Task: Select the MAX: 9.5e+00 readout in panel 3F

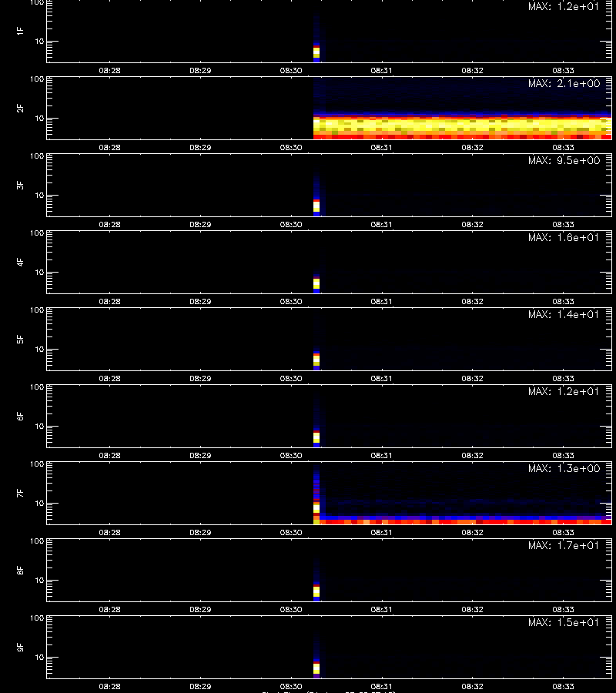Action: (564, 160)
